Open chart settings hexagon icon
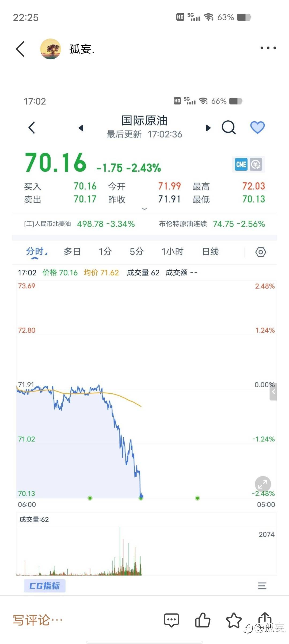Image resolution: width=289 pixels, height=644 pixels. 261,252
